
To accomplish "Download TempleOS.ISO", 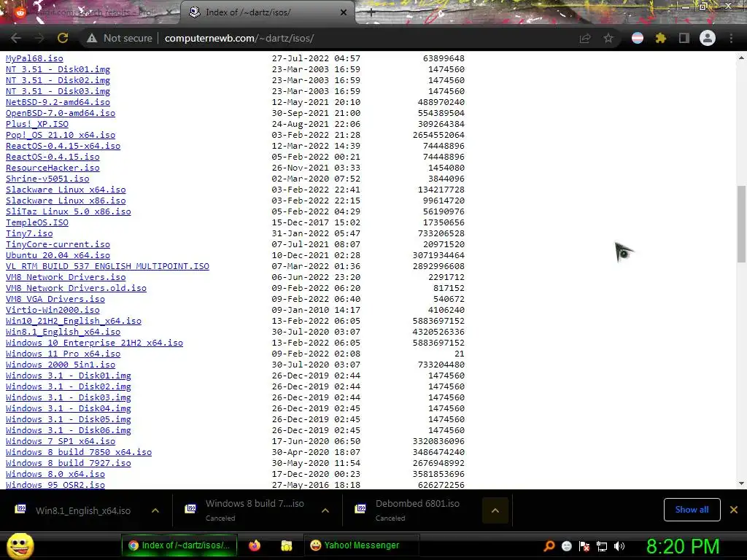I will (x=37, y=223).
